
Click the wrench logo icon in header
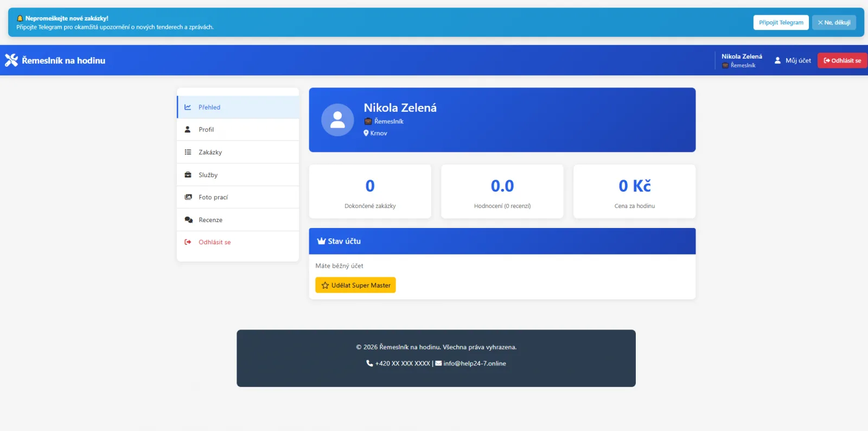click(x=11, y=60)
